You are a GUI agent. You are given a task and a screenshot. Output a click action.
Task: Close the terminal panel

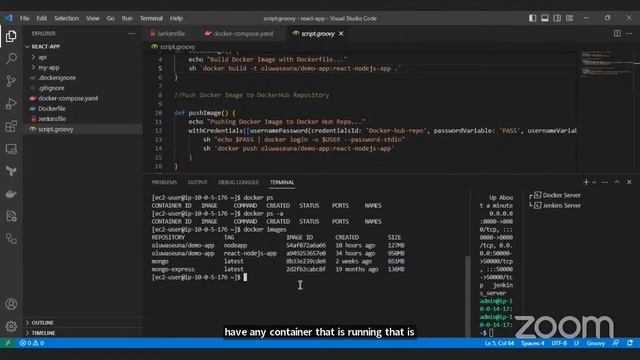point(629,182)
